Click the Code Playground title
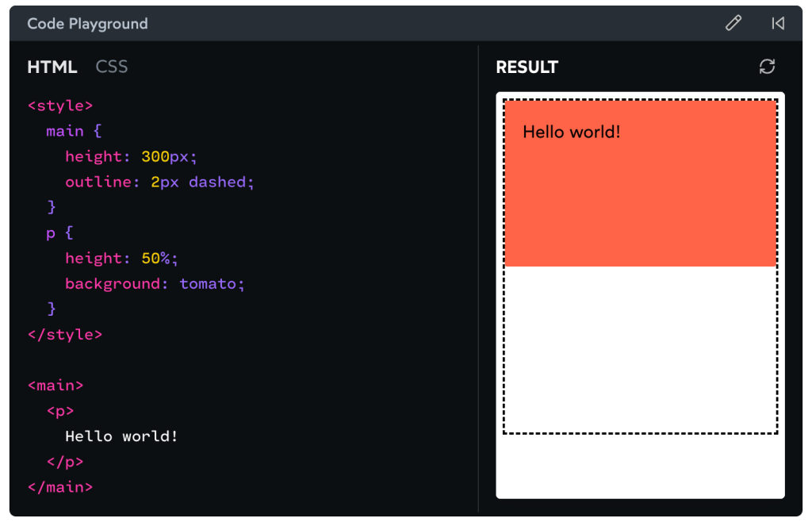Image resolution: width=812 pixels, height=522 pixels. coord(87,24)
